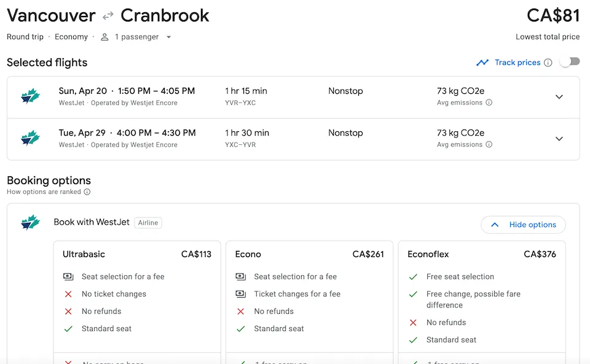Collapse fares with Hide options button
This screenshot has height=364, width=590.
coord(523,225)
